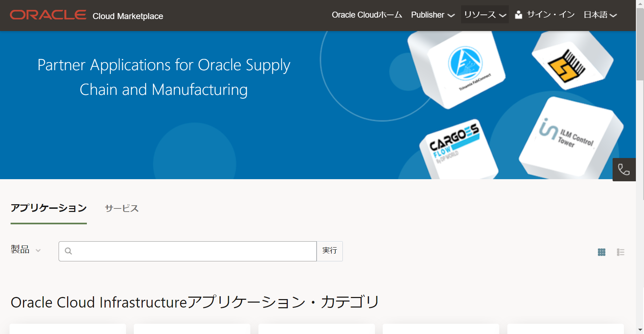Click the magnifier icon in the search bar
This screenshot has width=644, height=334.
coord(68,251)
